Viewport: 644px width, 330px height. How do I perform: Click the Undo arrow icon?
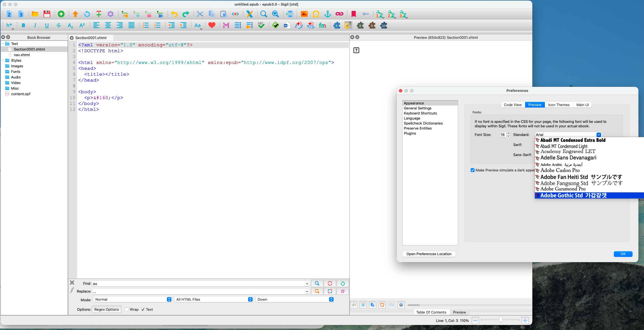click(174, 14)
